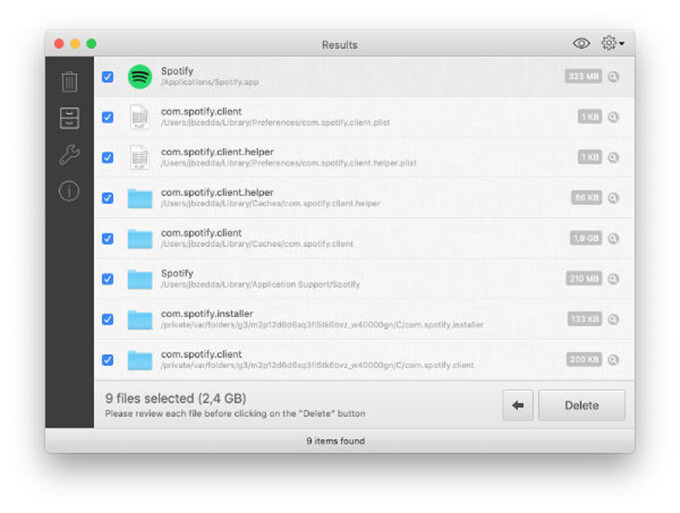The height and width of the screenshot is (513, 680).
Task: Click the "9 files selected (2,4 GB)" text
Action: click(176, 398)
